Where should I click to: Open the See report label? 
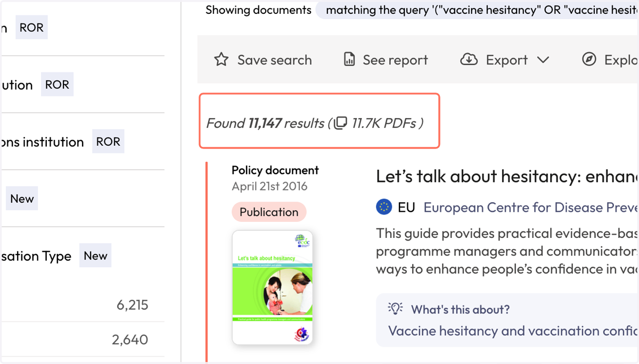pos(395,60)
